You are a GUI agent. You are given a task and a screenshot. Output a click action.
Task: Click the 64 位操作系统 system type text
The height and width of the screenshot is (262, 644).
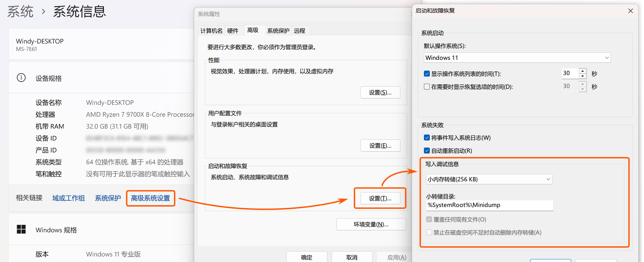pyautogui.click(x=135, y=162)
